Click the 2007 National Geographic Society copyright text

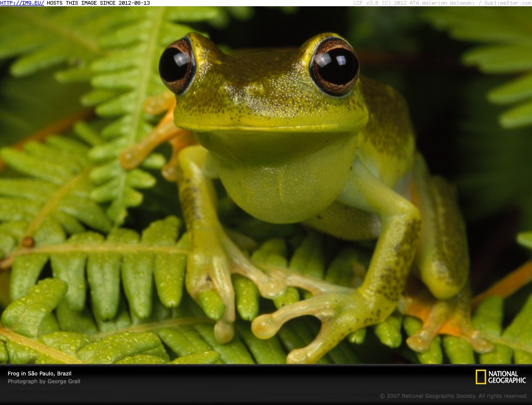tap(454, 396)
